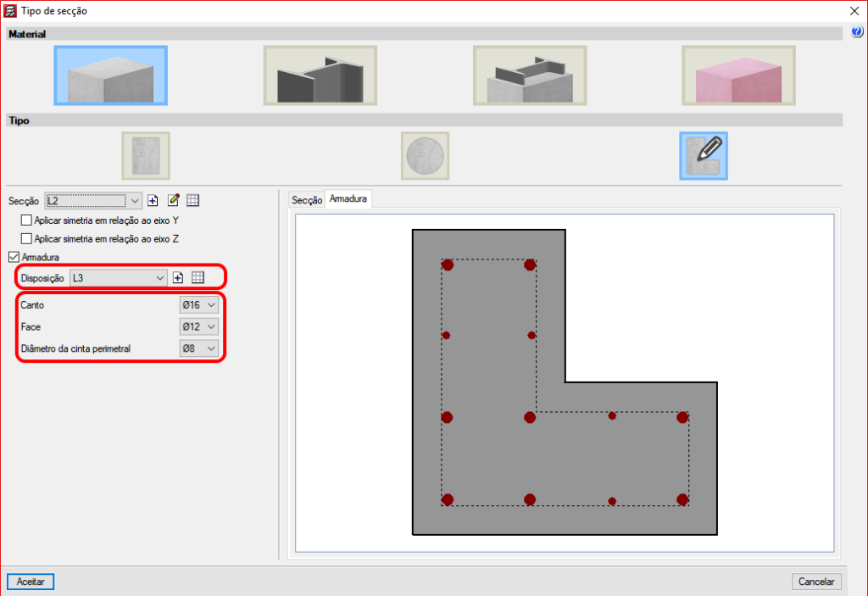Select the user-defined L-section type icon
Screen dimensions: 868x596
703,156
